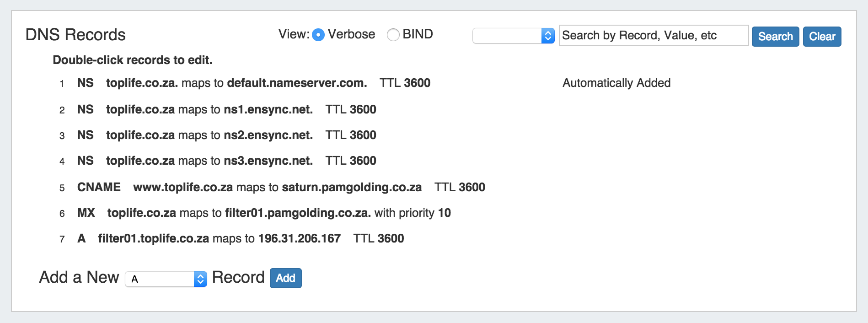Screen dimensions: 868x323
Task: Select the Verbose view radio button
Action: (x=318, y=35)
